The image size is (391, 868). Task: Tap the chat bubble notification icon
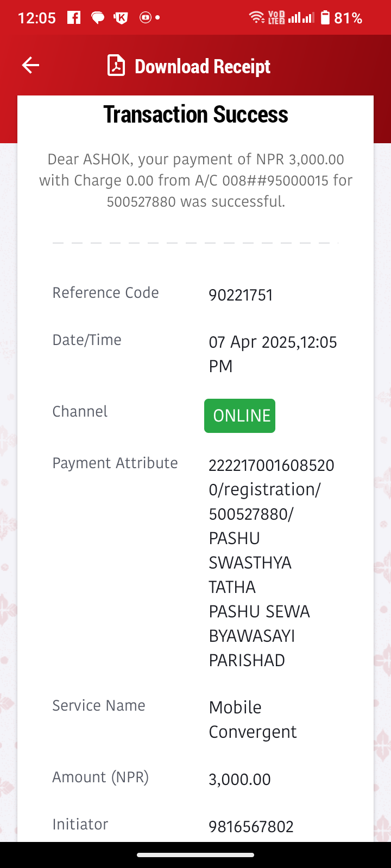pyautogui.click(x=98, y=18)
